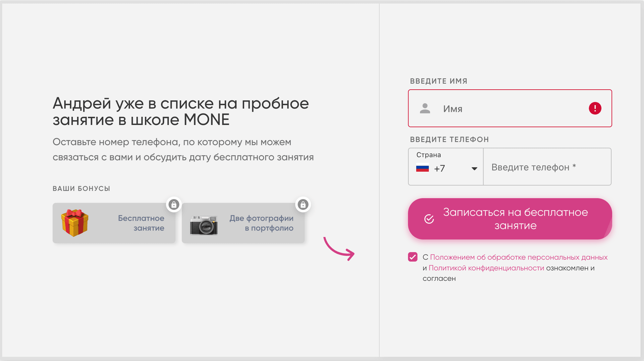Image resolution: width=644 pixels, height=361 pixels.
Task: Click the ВВЕДИТЕ ИМЯ label
Action: coord(439,81)
